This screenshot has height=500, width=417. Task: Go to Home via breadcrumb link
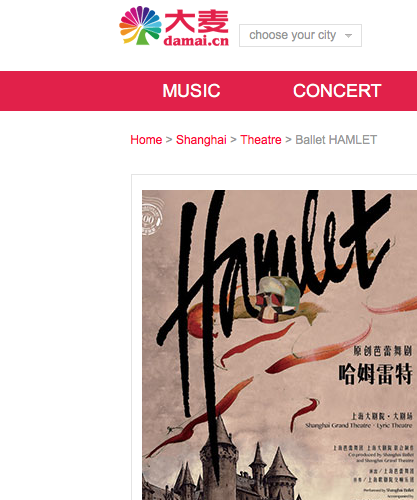[146, 140]
